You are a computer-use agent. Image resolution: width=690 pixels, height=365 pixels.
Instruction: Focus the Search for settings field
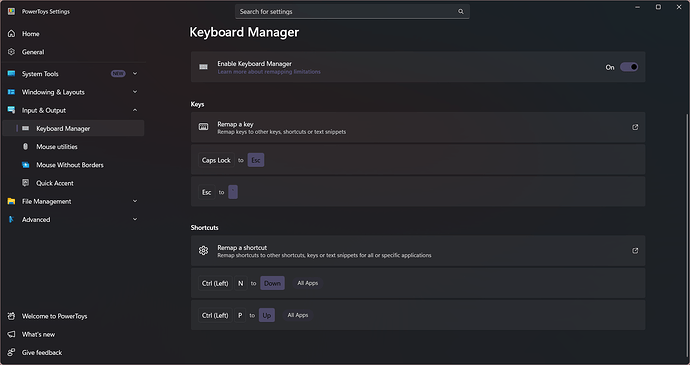click(x=352, y=11)
